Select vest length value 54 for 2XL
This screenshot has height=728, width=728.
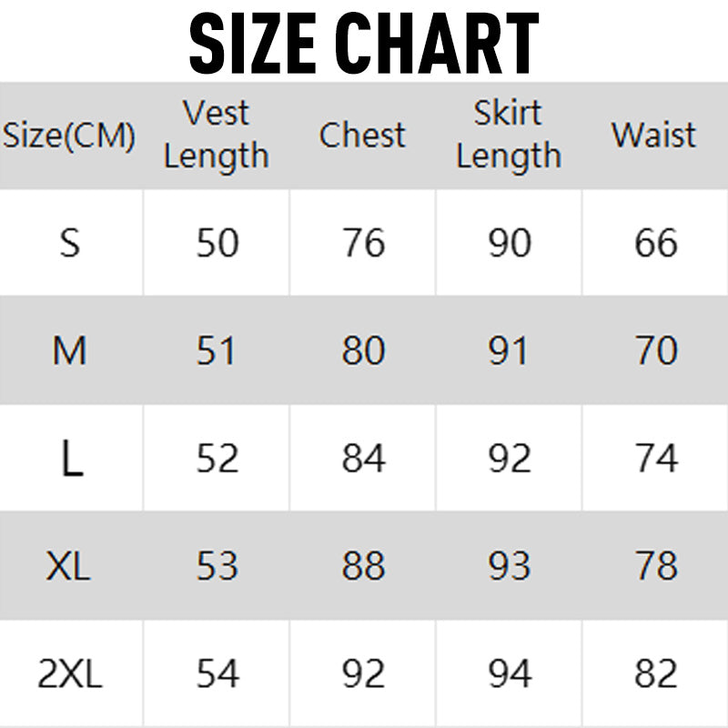217,674
